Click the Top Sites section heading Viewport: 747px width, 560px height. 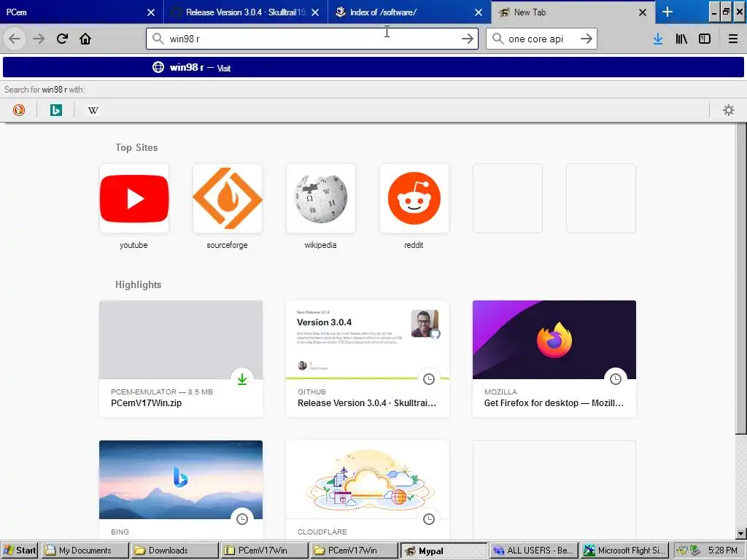pyautogui.click(x=136, y=147)
